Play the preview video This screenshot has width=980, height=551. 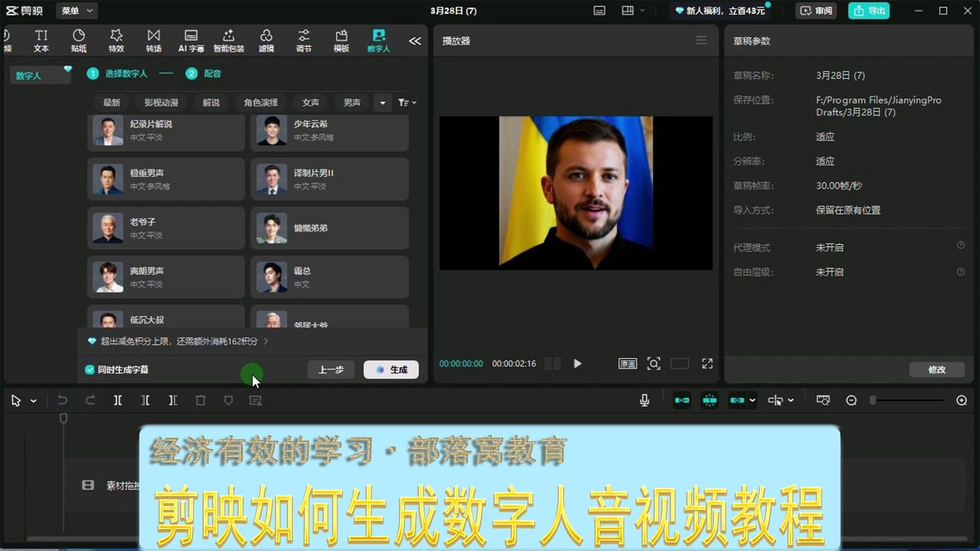click(x=577, y=364)
